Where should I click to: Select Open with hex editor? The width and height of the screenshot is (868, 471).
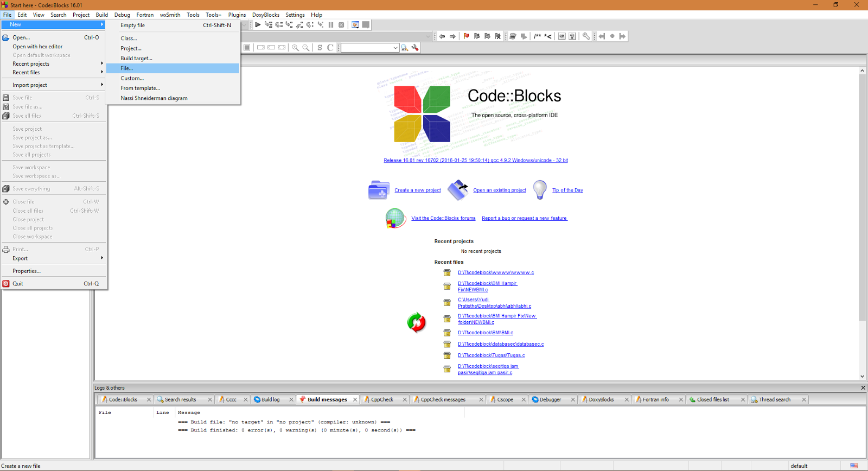point(53,47)
